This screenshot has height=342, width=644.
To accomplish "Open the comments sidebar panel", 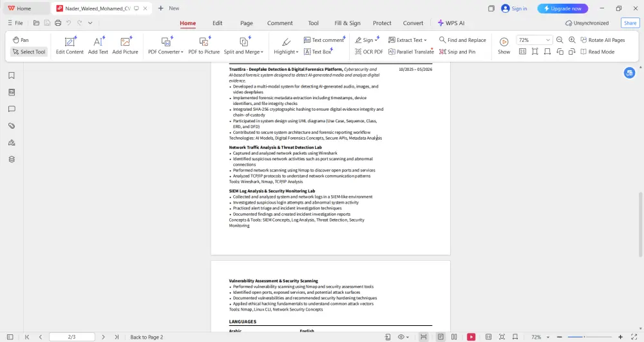I will (x=12, y=109).
